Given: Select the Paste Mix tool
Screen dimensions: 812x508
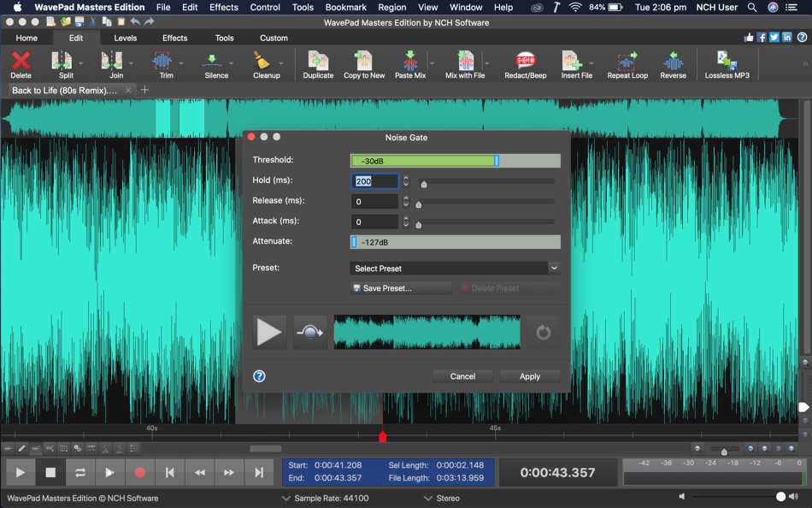Looking at the screenshot, I should 410,62.
